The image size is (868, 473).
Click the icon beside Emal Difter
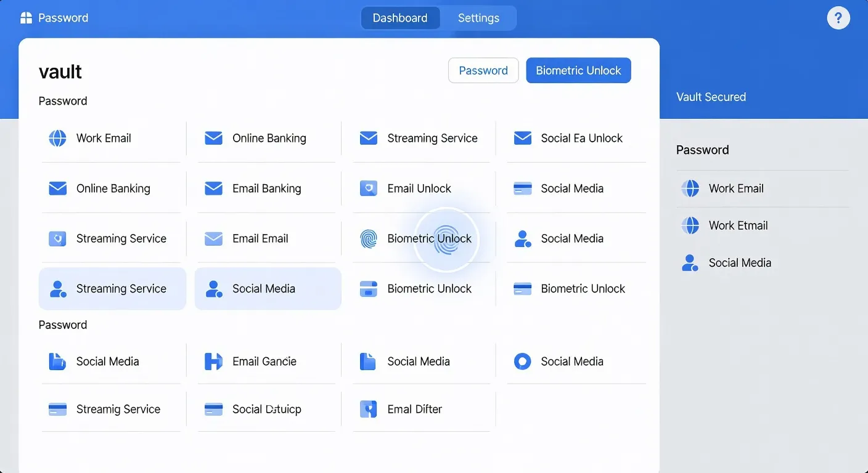[368, 409]
